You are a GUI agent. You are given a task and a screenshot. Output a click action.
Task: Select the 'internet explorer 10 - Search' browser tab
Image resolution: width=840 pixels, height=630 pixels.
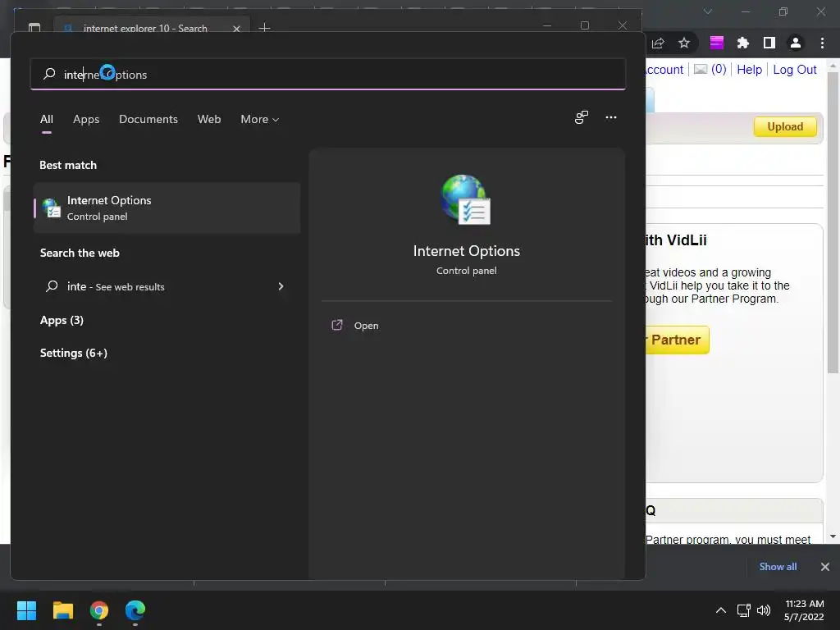point(152,28)
